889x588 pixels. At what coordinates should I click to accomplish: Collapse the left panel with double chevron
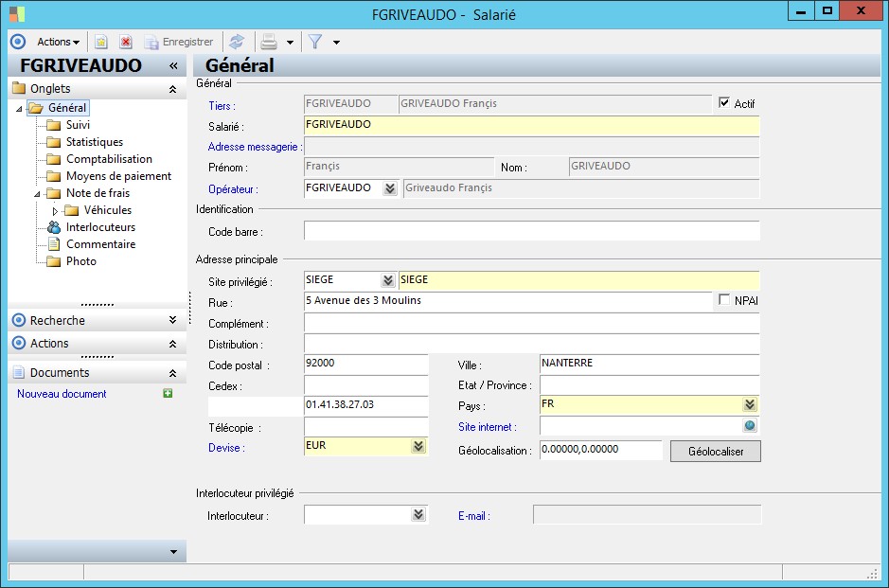tap(173, 66)
